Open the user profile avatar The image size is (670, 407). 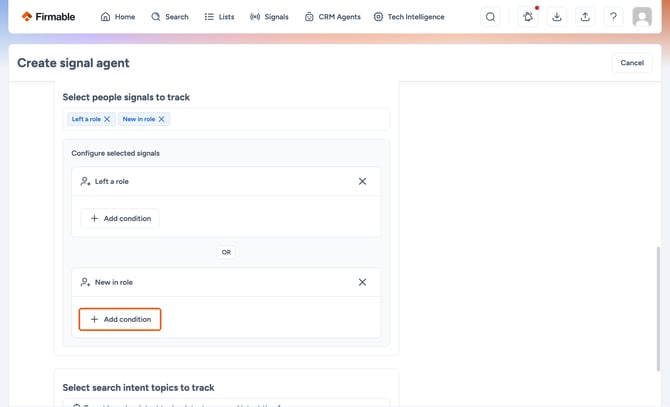(642, 17)
